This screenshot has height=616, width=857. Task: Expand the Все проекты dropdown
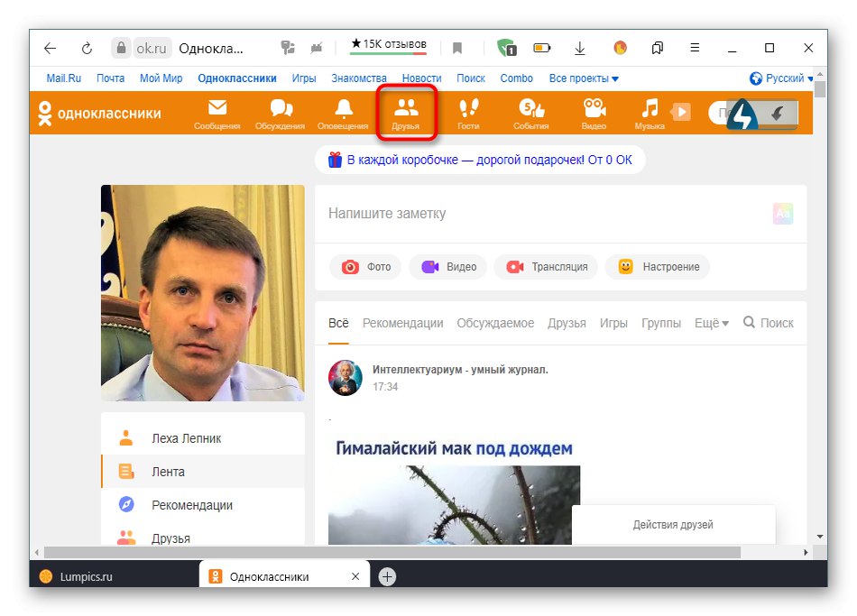point(583,78)
